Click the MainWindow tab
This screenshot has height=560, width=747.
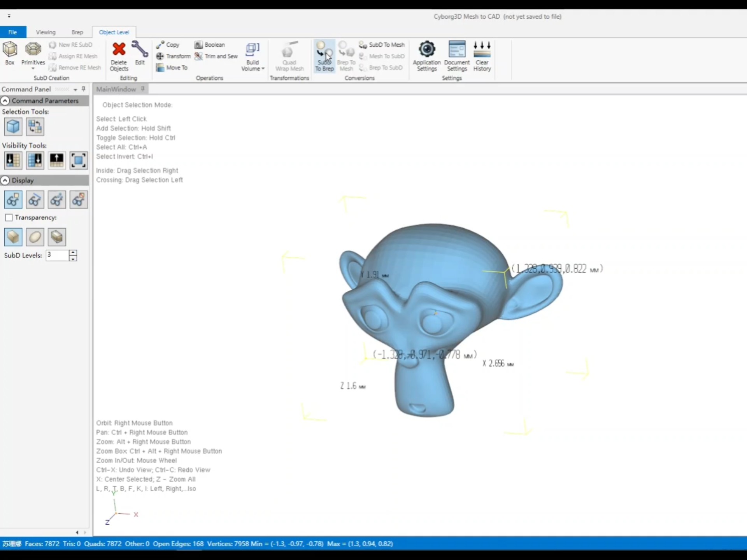116,89
